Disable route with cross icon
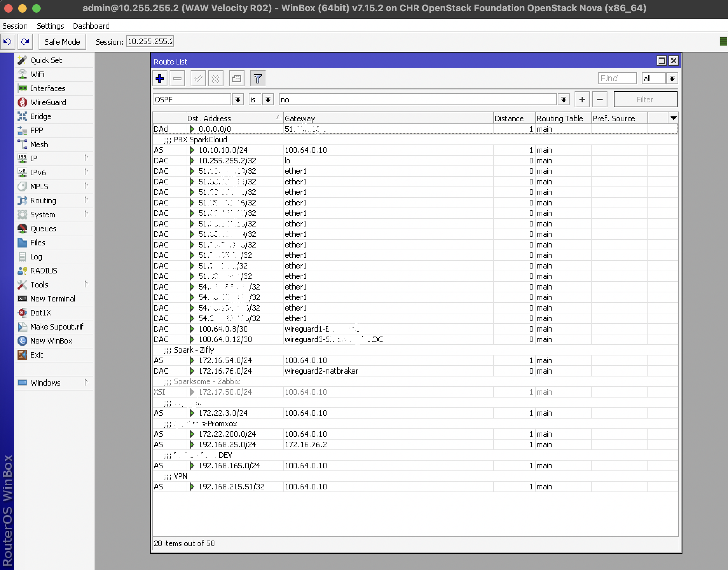This screenshot has height=570, width=728. pyautogui.click(x=215, y=79)
